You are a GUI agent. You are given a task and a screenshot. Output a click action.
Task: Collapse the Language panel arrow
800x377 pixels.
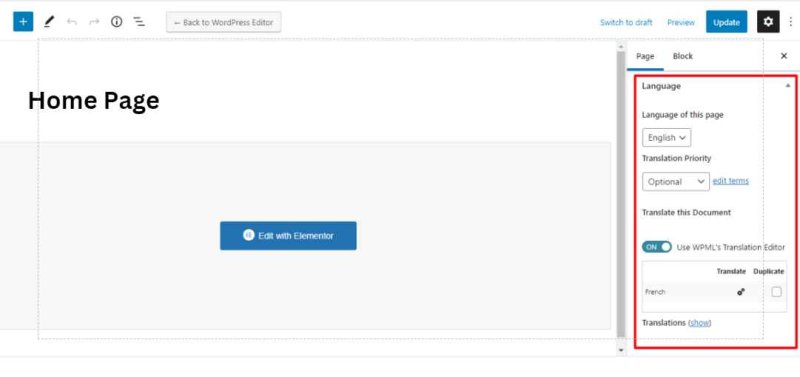tap(788, 86)
